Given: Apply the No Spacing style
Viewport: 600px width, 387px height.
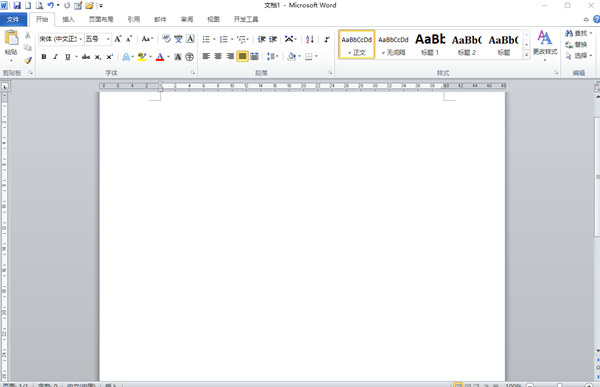Looking at the screenshot, I should 393,44.
